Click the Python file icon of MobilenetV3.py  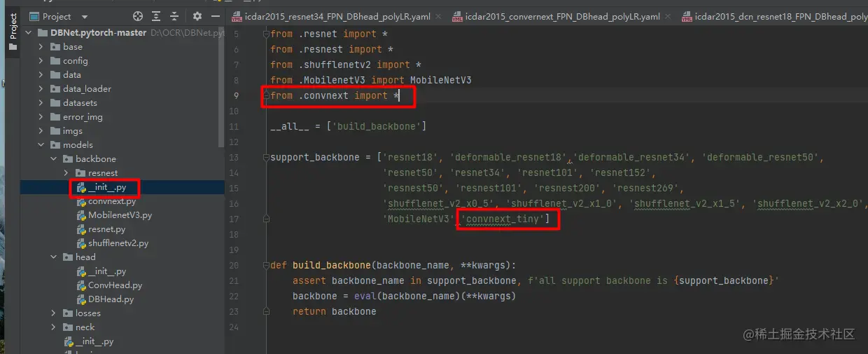pos(81,215)
